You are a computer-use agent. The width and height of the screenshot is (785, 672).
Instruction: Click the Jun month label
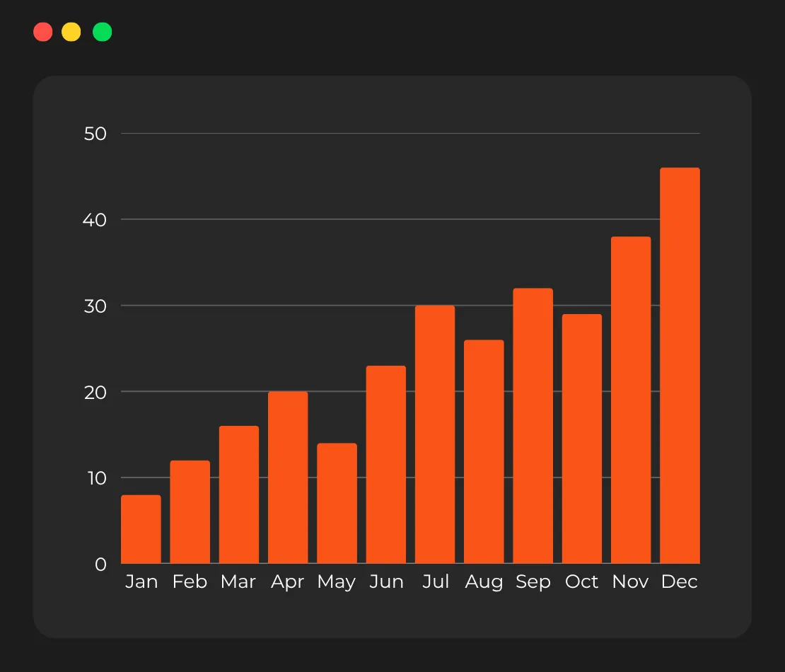coord(386,582)
